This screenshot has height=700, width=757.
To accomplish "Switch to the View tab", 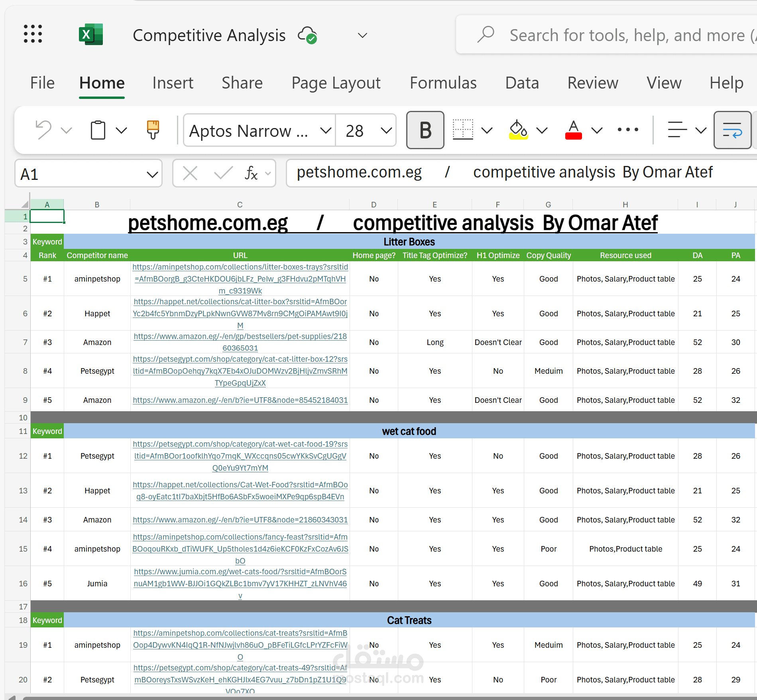I will (x=664, y=83).
